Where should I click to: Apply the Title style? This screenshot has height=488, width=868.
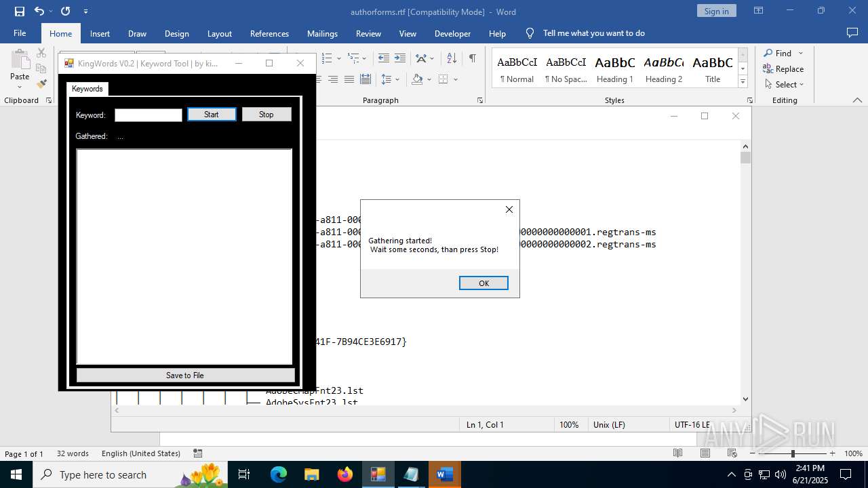(712, 68)
